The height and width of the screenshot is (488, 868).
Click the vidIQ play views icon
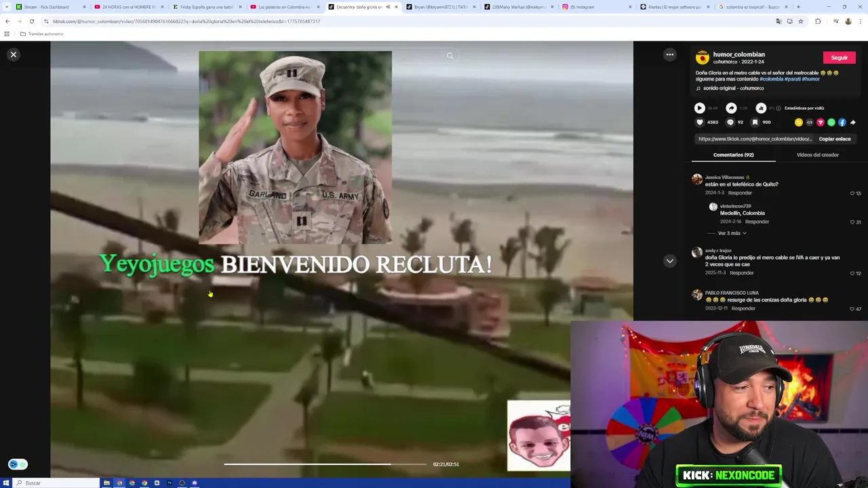pyautogui.click(x=699, y=108)
